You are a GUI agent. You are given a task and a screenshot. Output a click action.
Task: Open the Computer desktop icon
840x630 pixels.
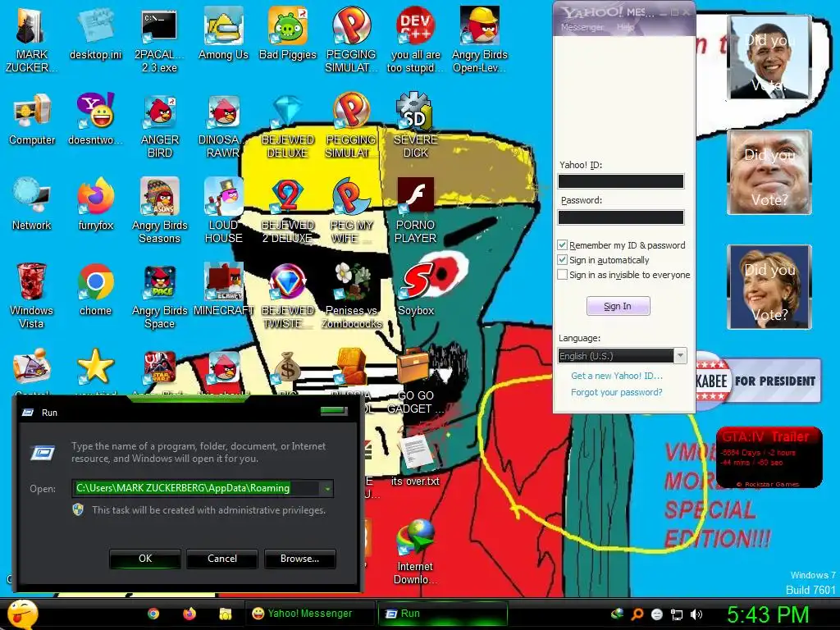pyautogui.click(x=31, y=112)
